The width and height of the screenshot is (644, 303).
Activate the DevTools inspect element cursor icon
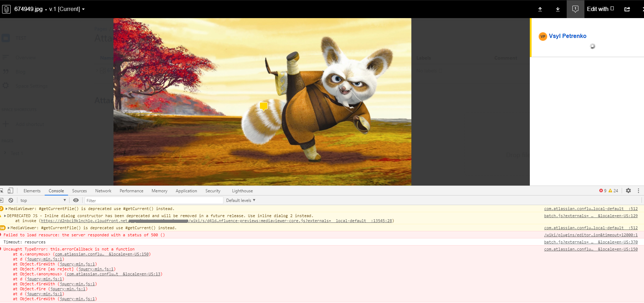pos(2,191)
